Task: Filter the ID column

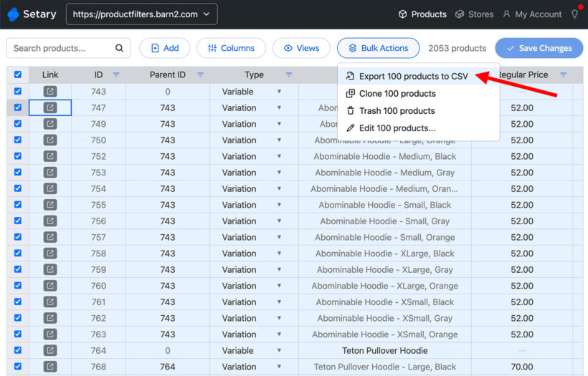Action: tap(116, 74)
